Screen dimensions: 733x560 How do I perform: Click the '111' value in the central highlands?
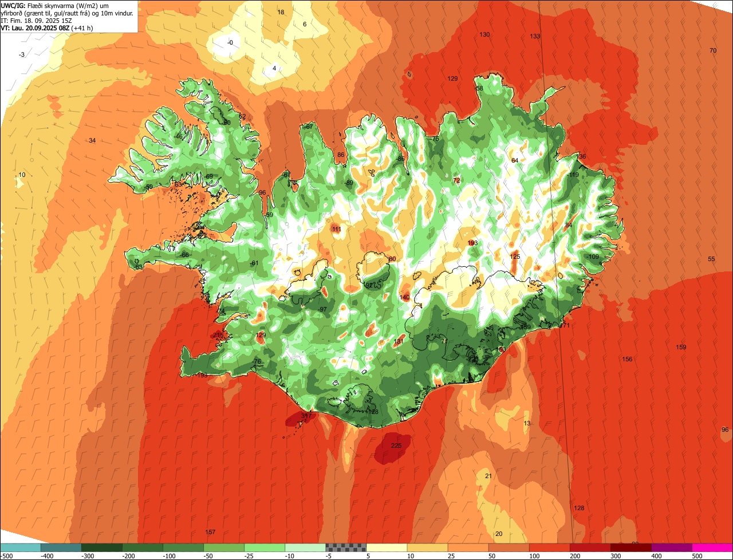pos(337,229)
